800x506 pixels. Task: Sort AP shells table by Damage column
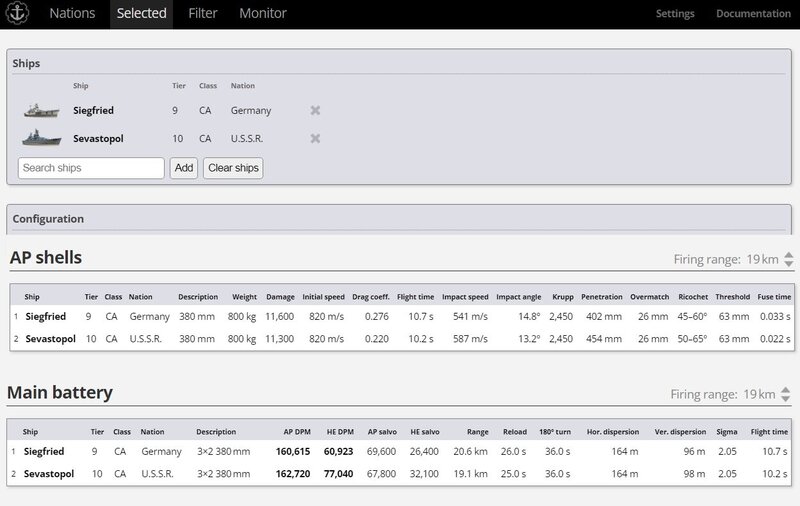280,297
